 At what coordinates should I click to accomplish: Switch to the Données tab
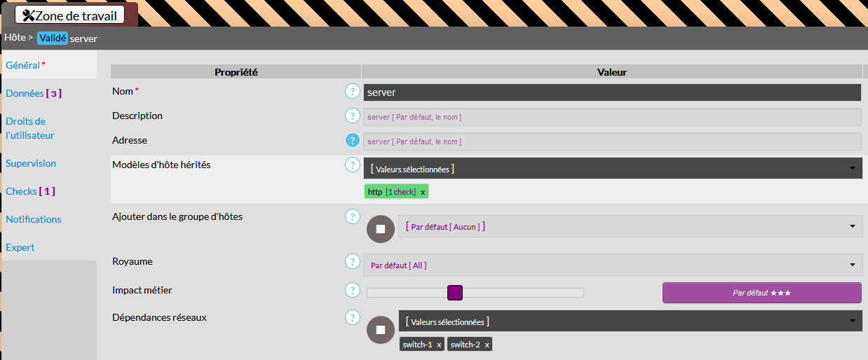click(34, 93)
